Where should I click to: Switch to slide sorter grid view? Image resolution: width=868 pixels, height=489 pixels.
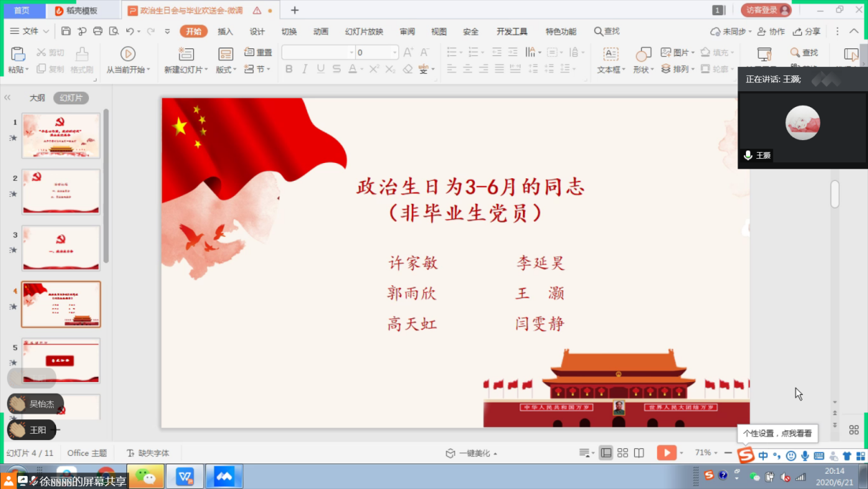coord(622,452)
